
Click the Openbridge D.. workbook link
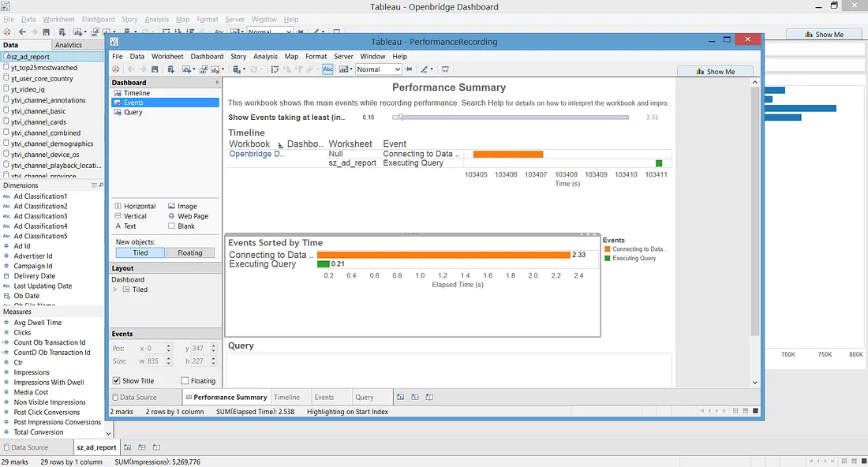[256, 154]
